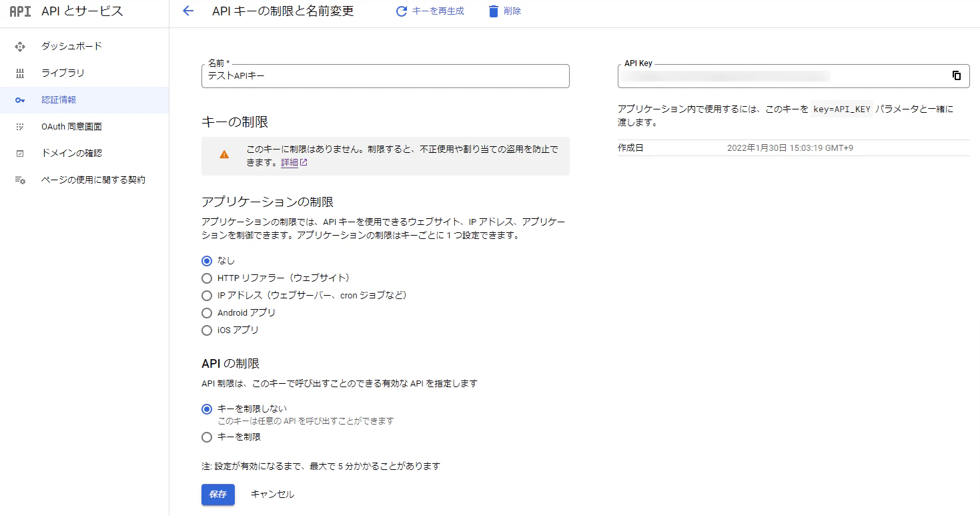Image resolution: width=980 pixels, height=516 pixels.
Task: Click the API logo icon
Action: pos(21,11)
